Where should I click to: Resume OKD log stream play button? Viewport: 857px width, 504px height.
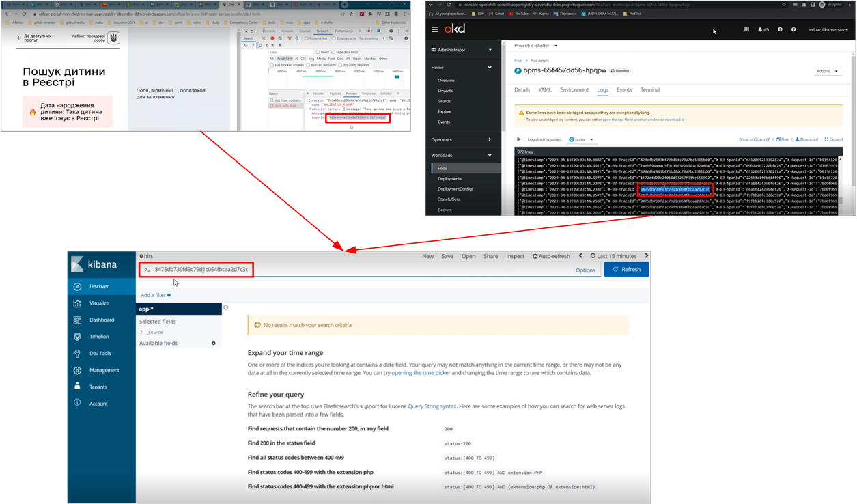point(518,139)
